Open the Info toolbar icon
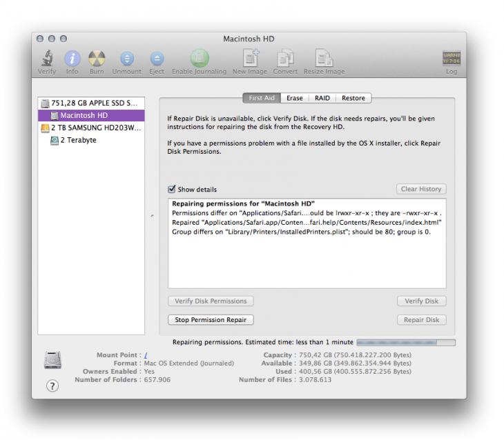This screenshot has width=504, height=440. point(72,59)
